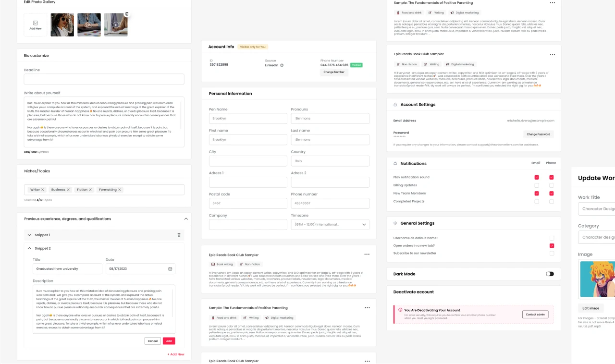Click the Headline input field

click(x=104, y=79)
